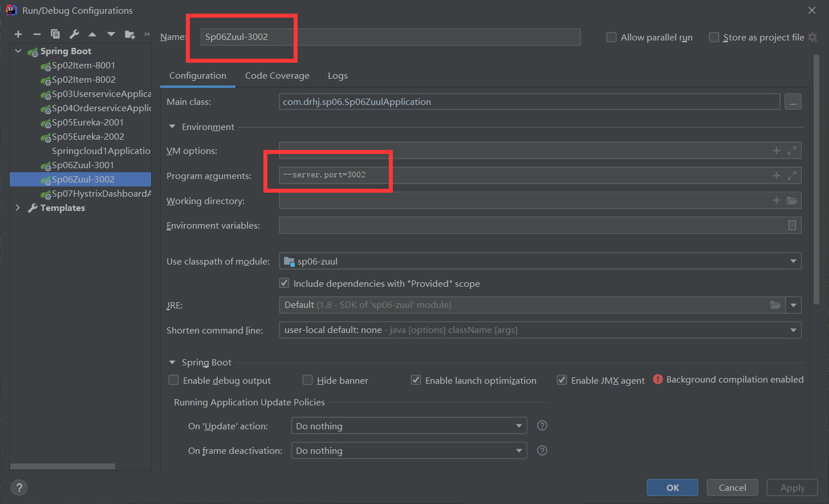Image resolution: width=829 pixels, height=504 pixels.
Task: Switch to Logs tab
Action: click(x=338, y=75)
